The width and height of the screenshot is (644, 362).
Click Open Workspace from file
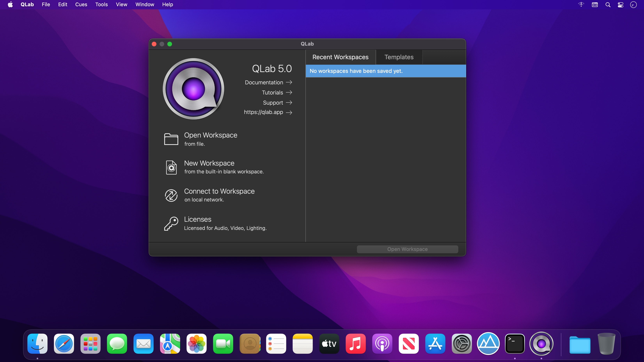(210, 139)
